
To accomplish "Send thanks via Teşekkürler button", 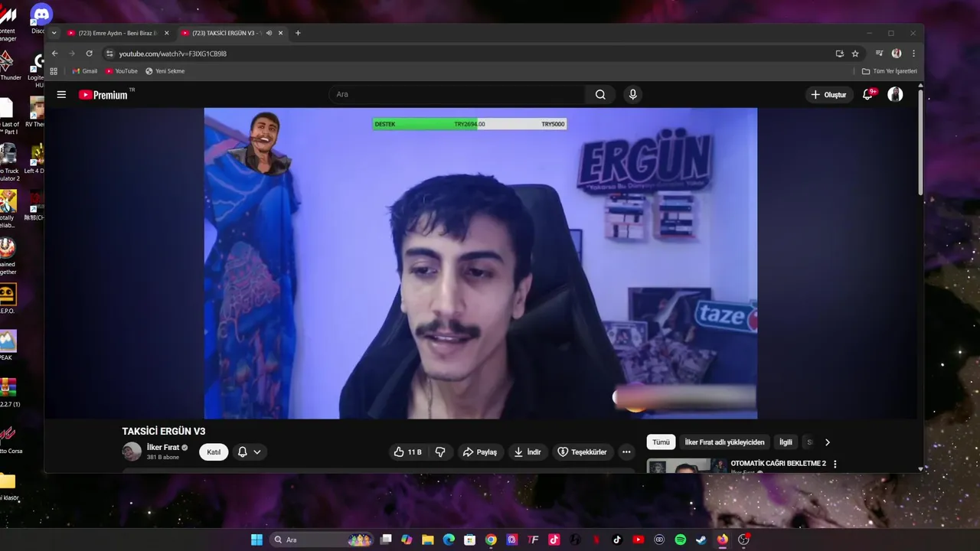I will [x=582, y=452].
